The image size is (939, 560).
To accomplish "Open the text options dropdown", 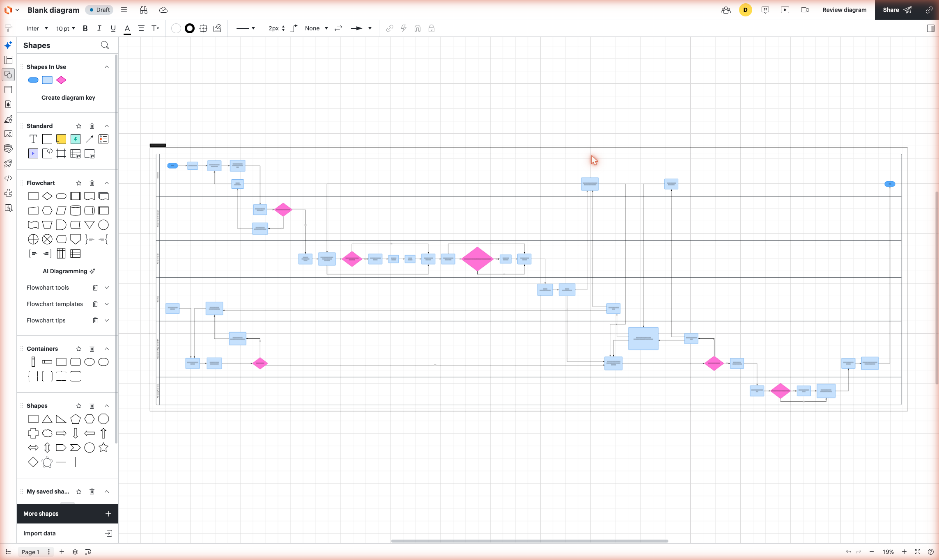I will click(x=155, y=28).
